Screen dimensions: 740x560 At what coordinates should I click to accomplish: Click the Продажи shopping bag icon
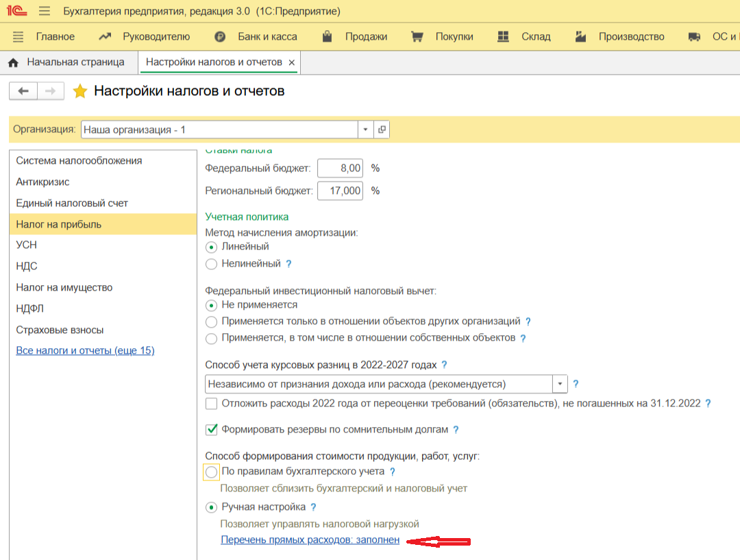tap(327, 36)
